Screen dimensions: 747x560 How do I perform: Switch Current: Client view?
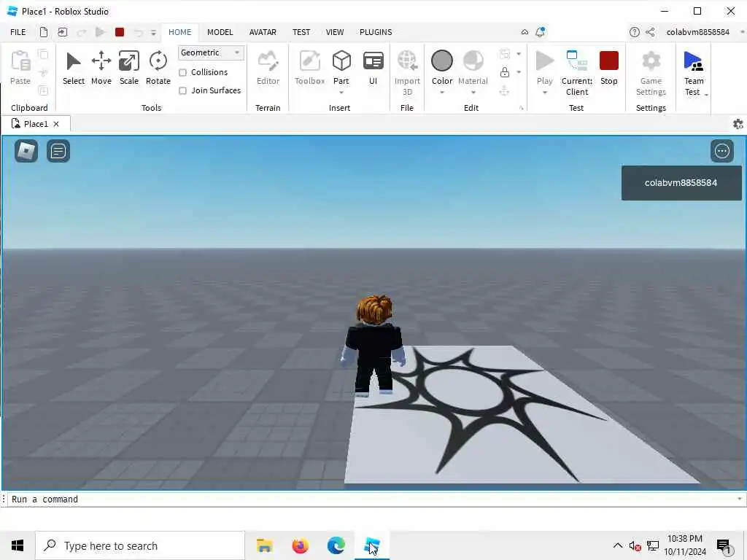click(576, 73)
